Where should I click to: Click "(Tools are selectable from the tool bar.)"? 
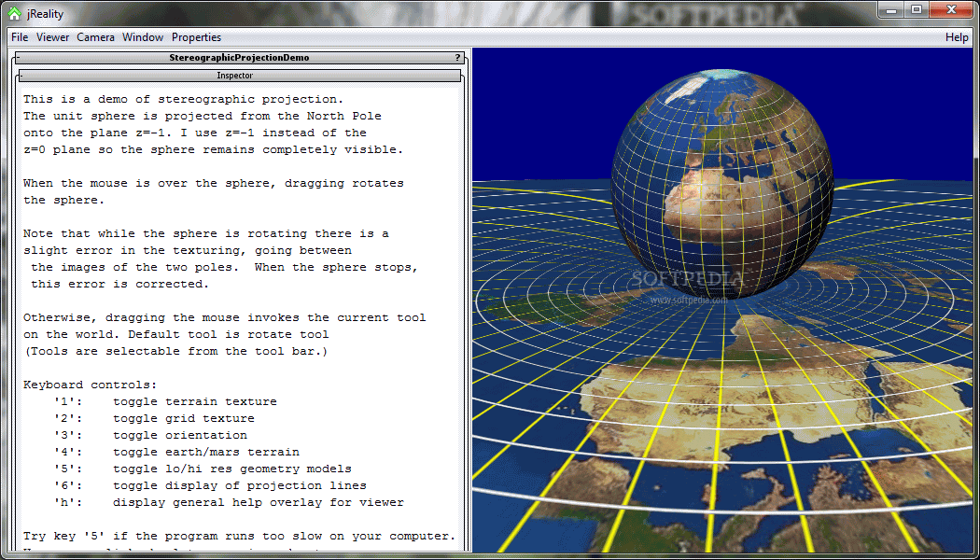point(175,351)
